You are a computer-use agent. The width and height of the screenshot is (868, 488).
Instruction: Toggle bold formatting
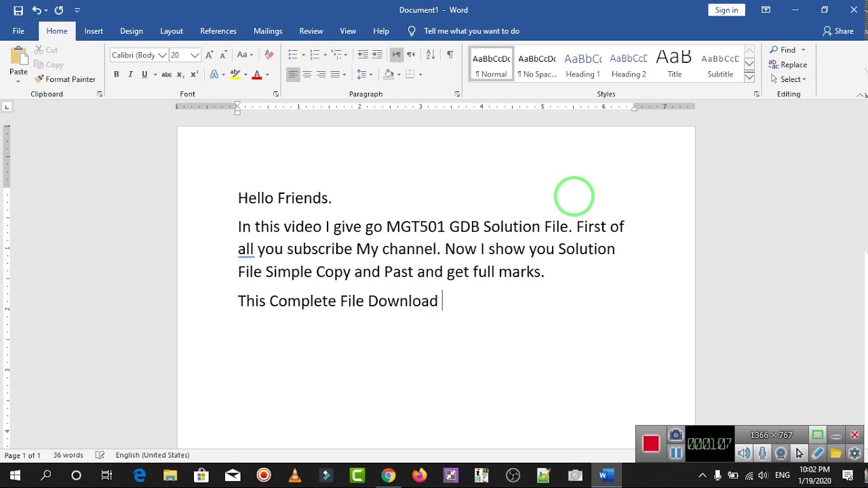[116, 75]
